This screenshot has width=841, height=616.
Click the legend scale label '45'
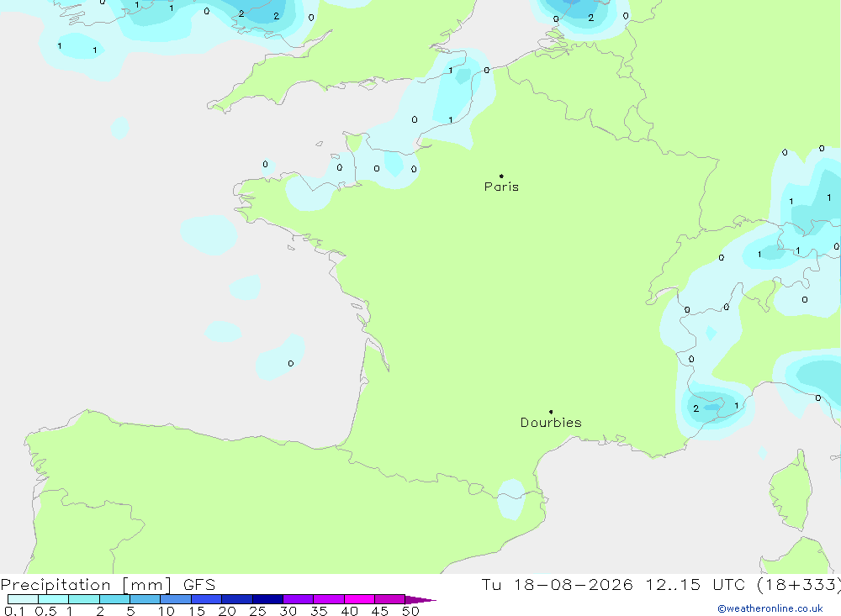coord(380,611)
